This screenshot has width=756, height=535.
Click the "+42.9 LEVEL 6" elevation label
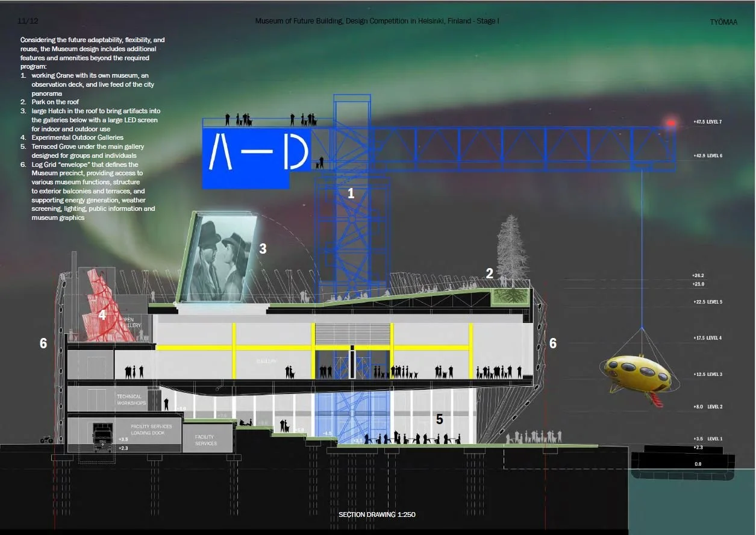[708, 155]
